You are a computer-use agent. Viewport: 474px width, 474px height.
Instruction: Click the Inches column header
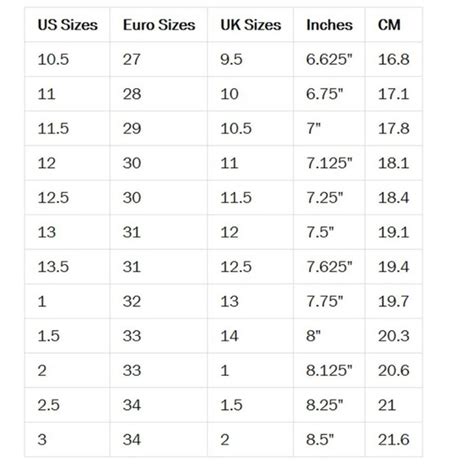click(329, 25)
